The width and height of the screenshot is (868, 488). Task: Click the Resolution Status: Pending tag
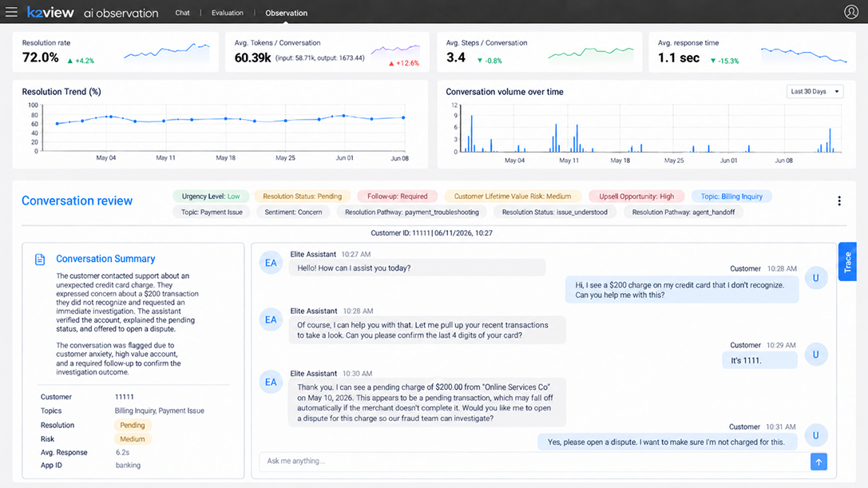coord(303,196)
